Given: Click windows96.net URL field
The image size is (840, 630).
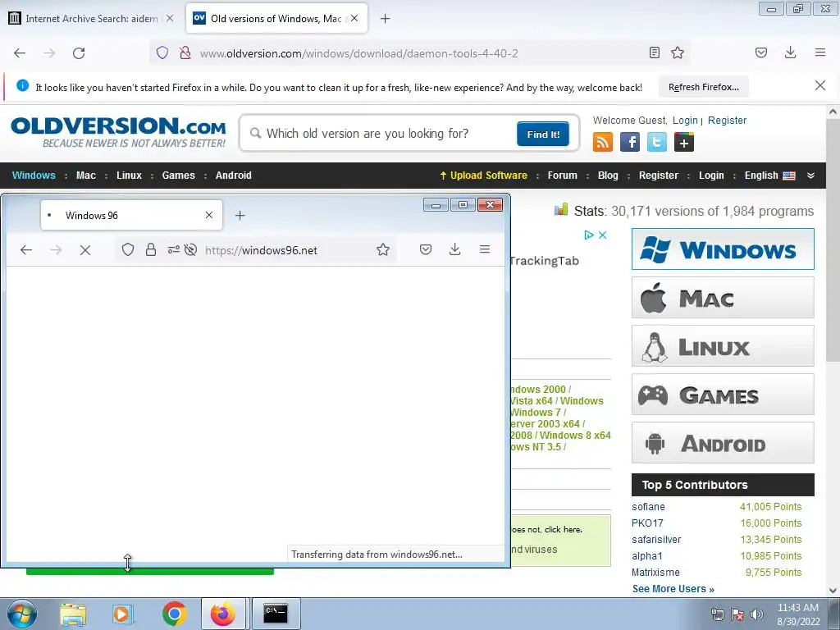Looking at the screenshot, I should pos(261,250).
